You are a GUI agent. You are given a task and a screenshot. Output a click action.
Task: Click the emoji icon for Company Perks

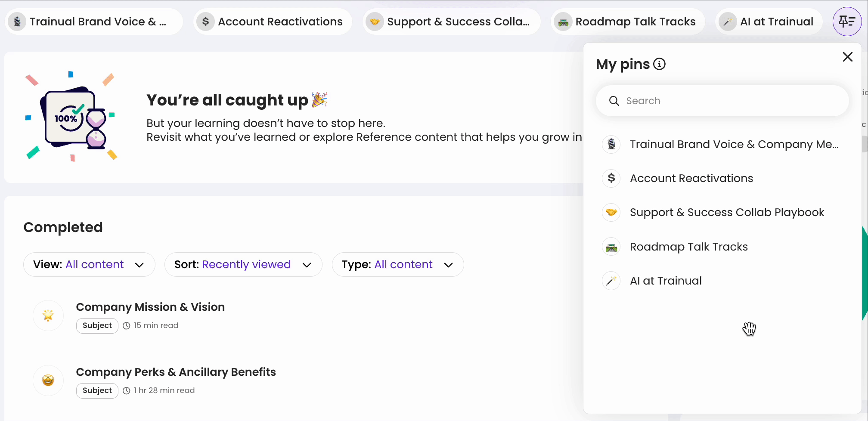pos(48,380)
